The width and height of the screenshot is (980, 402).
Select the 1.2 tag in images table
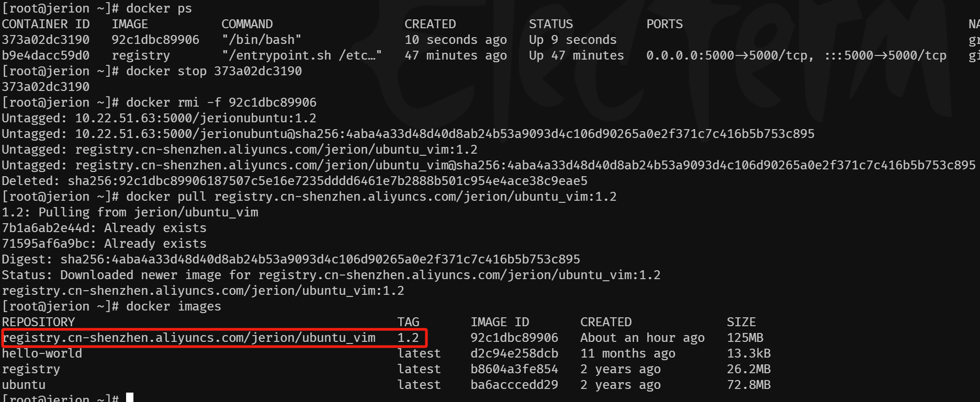pyautogui.click(x=408, y=338)
